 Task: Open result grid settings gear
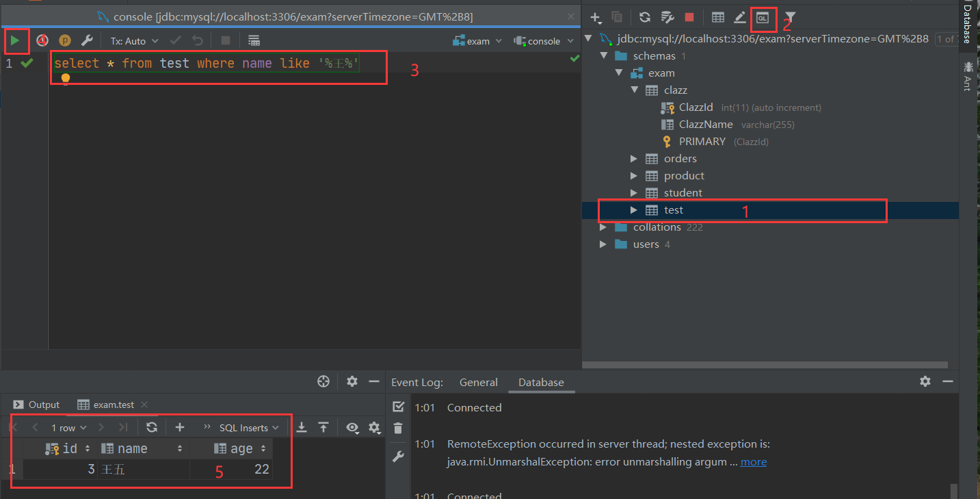point(374,427)
